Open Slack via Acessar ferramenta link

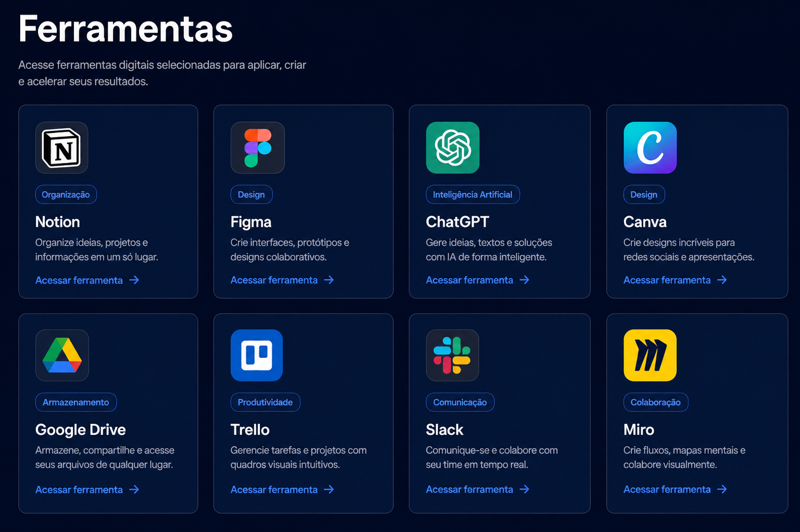point(478,489)
